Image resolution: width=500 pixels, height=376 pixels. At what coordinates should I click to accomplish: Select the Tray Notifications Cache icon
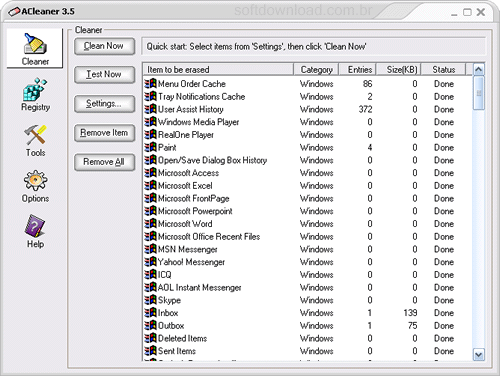150,96
